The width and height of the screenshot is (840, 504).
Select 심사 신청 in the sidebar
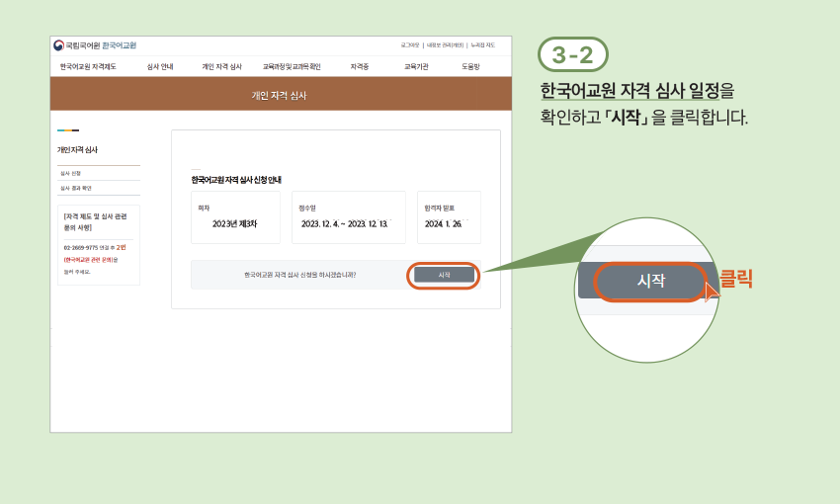tap(70, 174)
